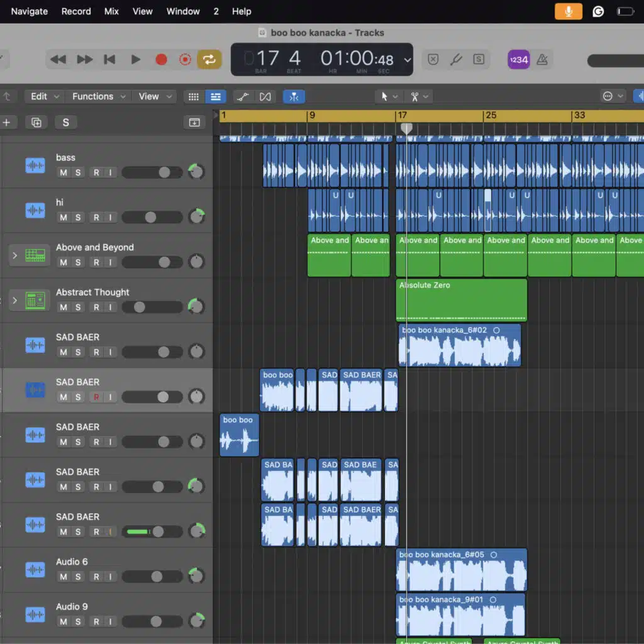The image size is (644, 644).
Task: Click the red Record button
Action: click(161, 60)
